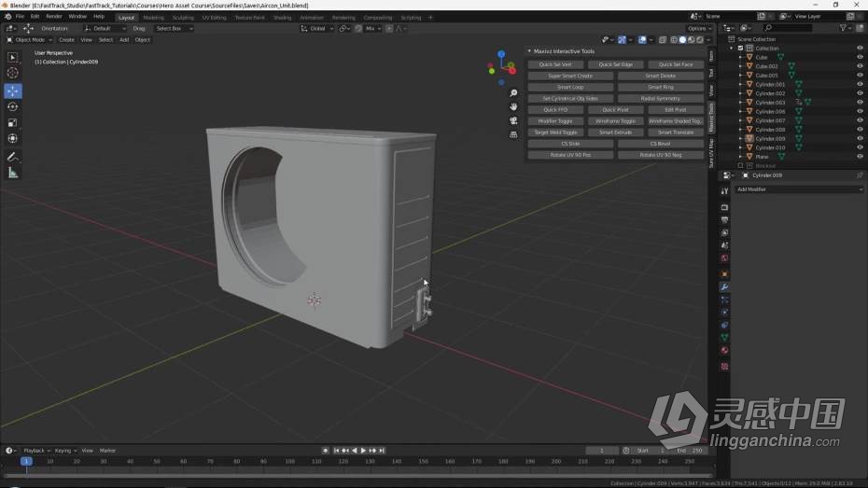Click frame 100 on the timeline ruler

[x=289, y=462]
